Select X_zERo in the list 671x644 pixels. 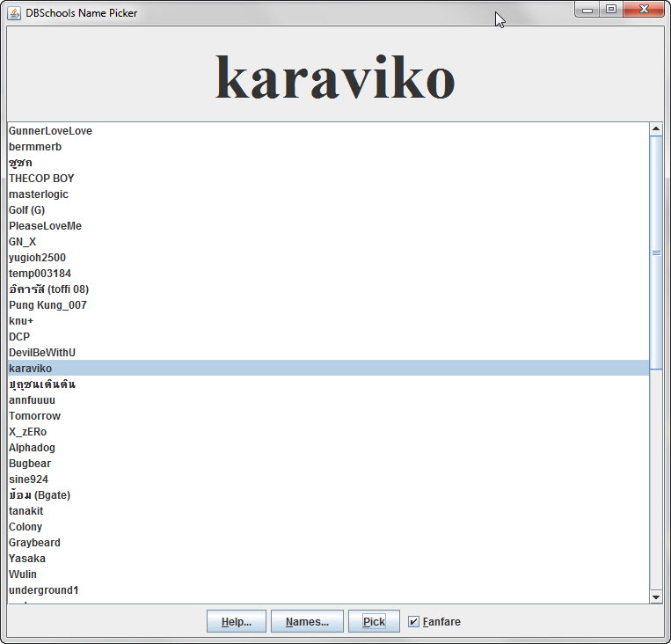pyautogui.click(x=328, y=432)
